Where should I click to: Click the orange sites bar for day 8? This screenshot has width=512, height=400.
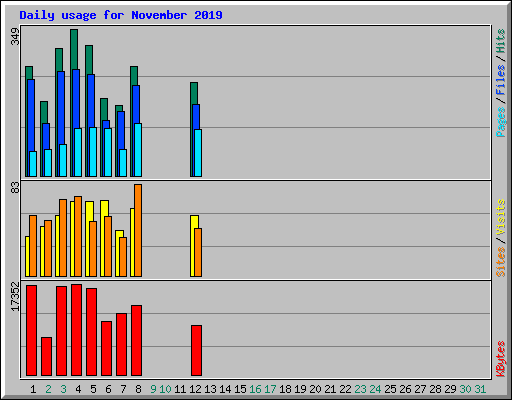pos(138,230)
